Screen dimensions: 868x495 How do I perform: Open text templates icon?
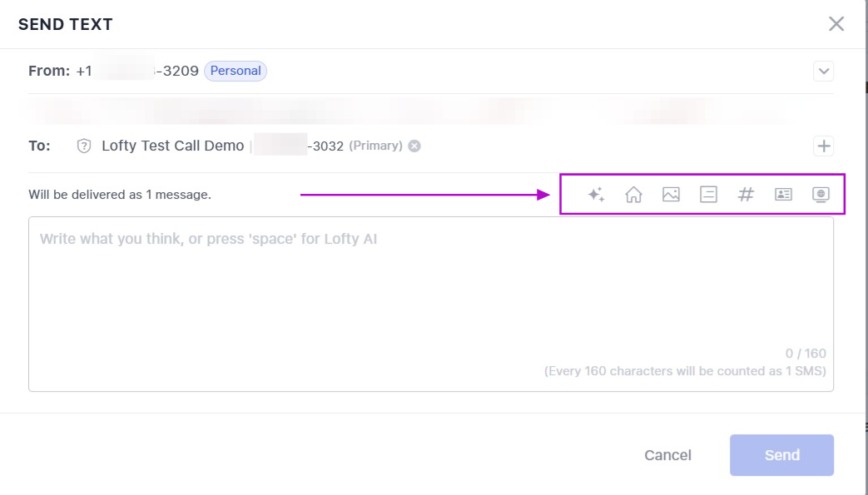point(708,195)
